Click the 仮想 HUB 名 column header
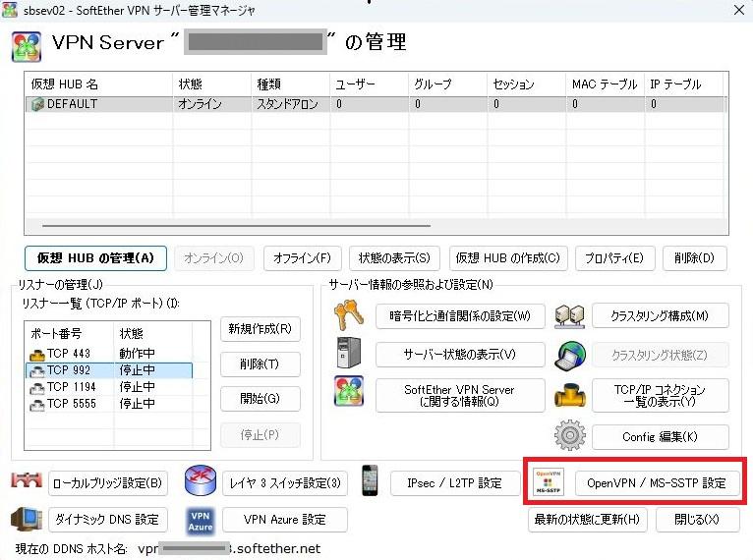 [98, 84]
